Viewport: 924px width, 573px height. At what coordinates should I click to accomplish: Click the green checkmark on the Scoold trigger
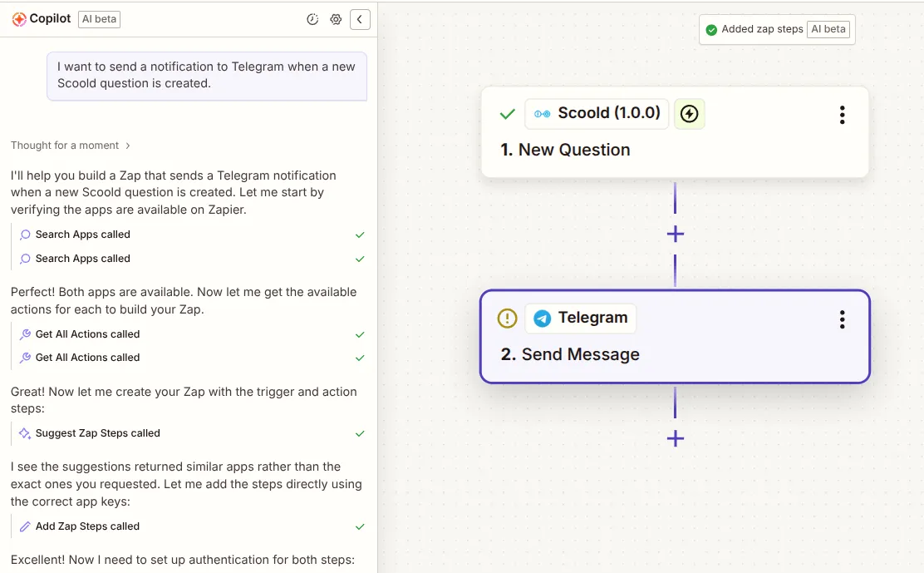[x=507, y=114]
